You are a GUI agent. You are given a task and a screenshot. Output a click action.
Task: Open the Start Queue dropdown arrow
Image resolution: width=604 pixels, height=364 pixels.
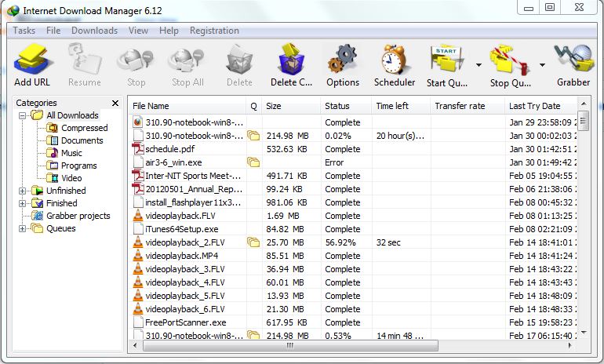point(478,65)
